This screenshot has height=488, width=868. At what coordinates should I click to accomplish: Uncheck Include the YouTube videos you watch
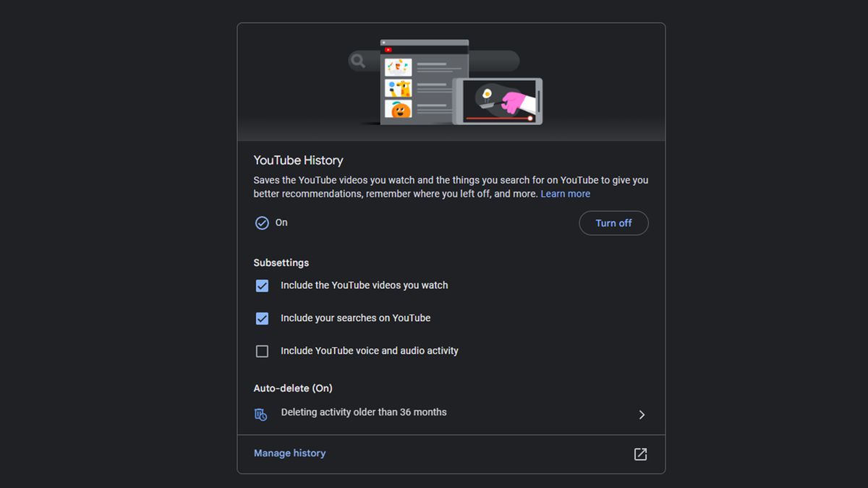coord(262,286)
